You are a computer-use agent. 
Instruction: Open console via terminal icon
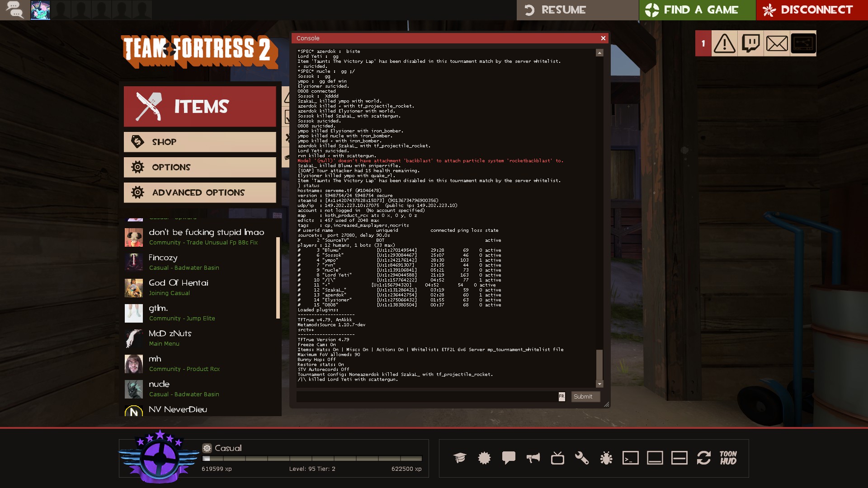pos(631,458)
